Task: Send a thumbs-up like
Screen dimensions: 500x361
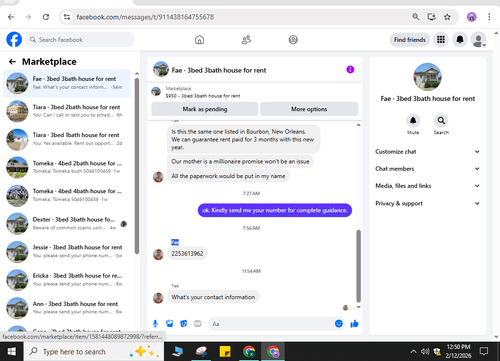Action: [x=354, y=323]
